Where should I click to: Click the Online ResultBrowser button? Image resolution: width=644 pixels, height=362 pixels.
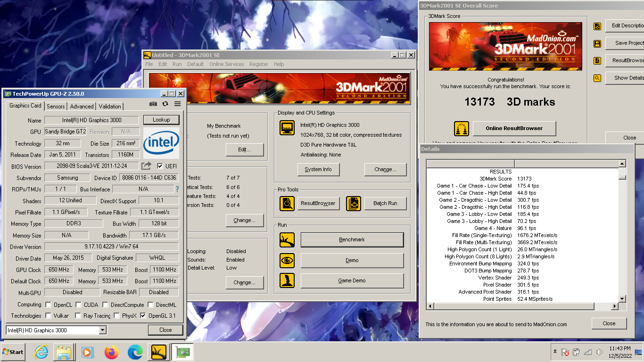[514, 128]
